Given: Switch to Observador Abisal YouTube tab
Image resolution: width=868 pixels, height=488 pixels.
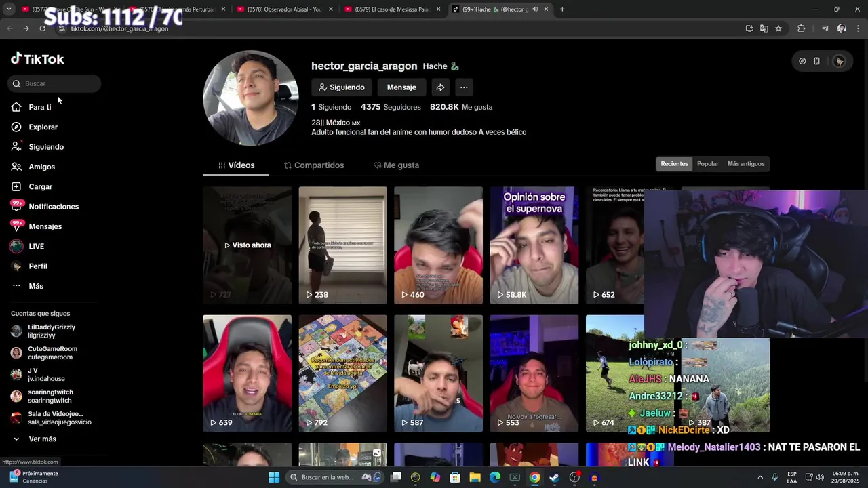Looking at the screenshot, I should (x=285, y=9).
